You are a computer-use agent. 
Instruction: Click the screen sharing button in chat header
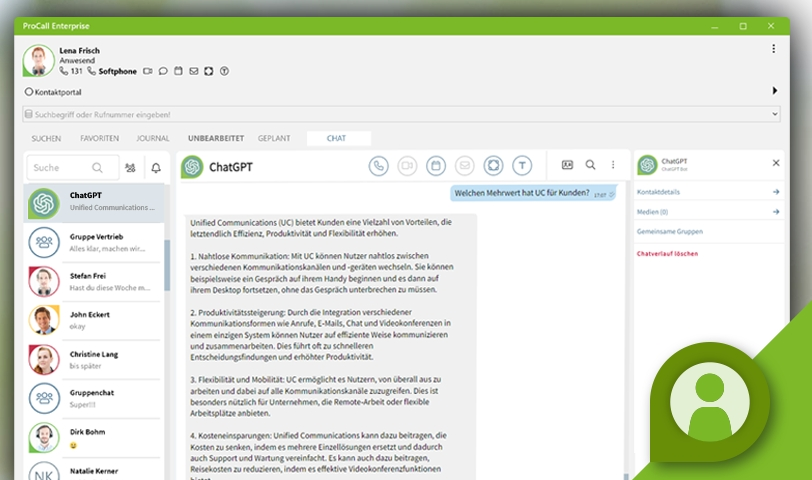click(494, 166)
